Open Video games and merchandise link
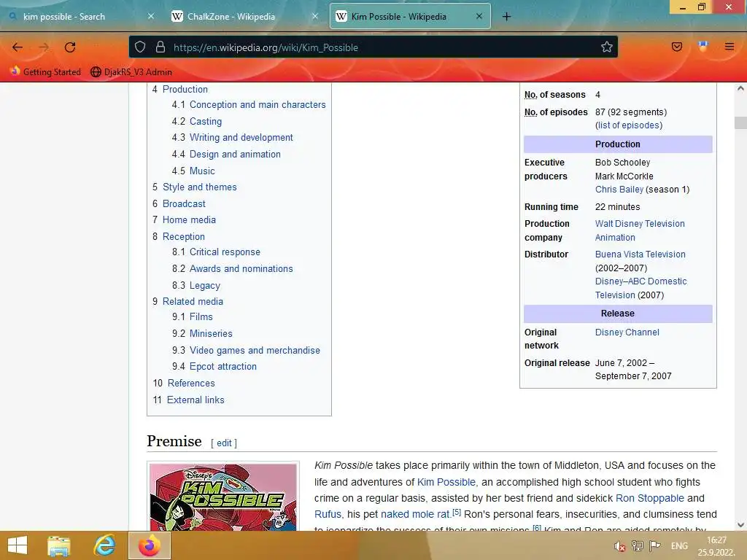 [x=255, y=351]
